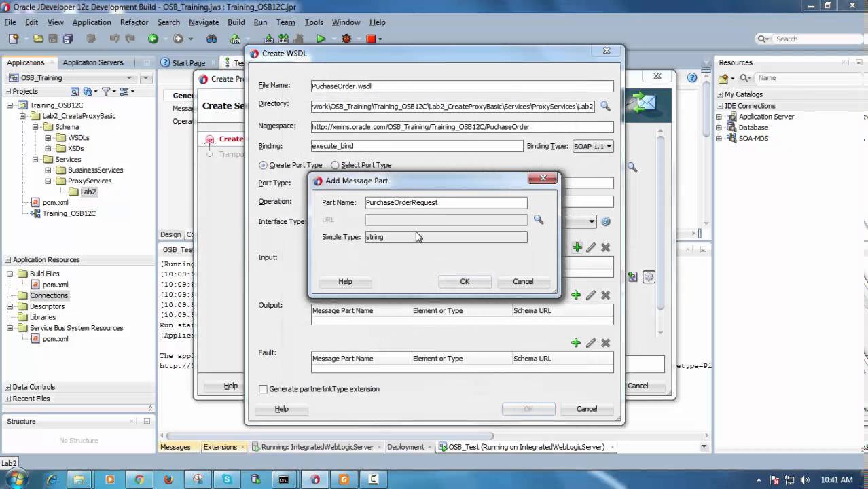
Task: Check Generate partnerlinkType extension checkbox
Action: click(263, 389)
